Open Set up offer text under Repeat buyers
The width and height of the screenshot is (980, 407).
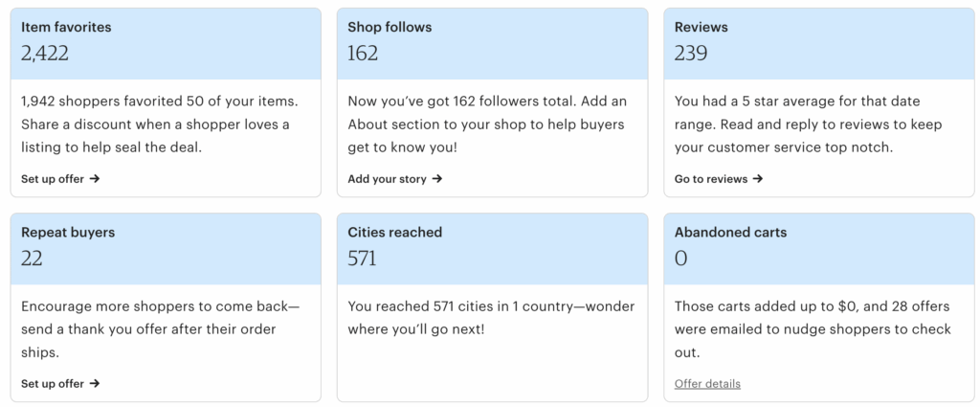point(53,384)
